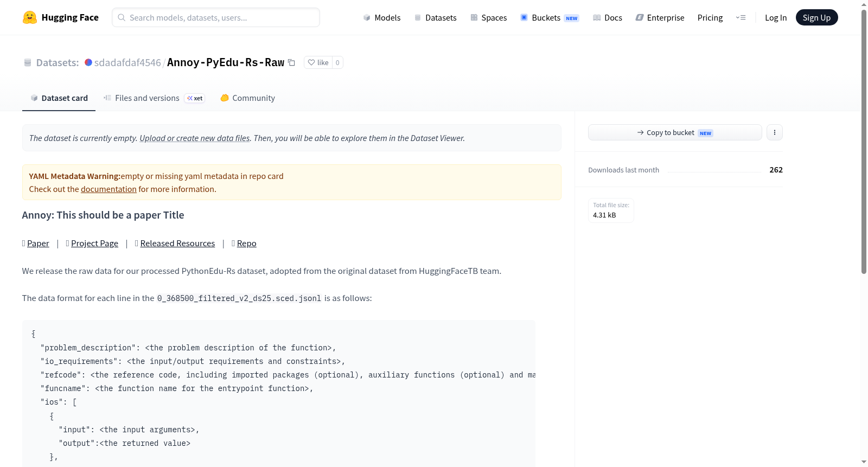This screenshot has width=868, height=467.
Task: Click the Downloads last month label
Action: click(x=623, y=170)
